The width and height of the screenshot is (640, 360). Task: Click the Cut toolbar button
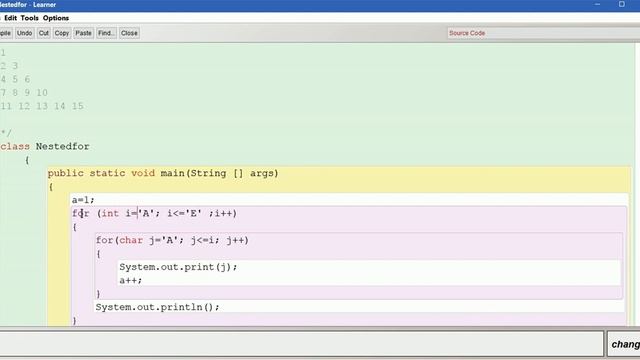(44, 33)
